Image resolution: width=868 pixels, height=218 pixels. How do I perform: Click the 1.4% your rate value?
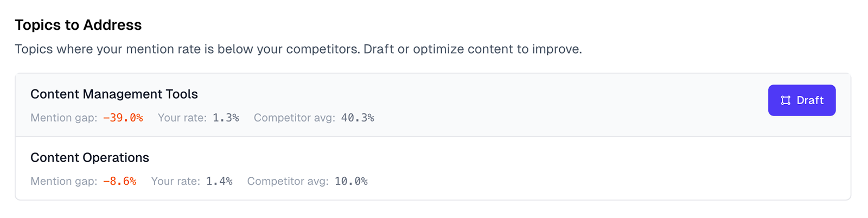coord(219,182)
